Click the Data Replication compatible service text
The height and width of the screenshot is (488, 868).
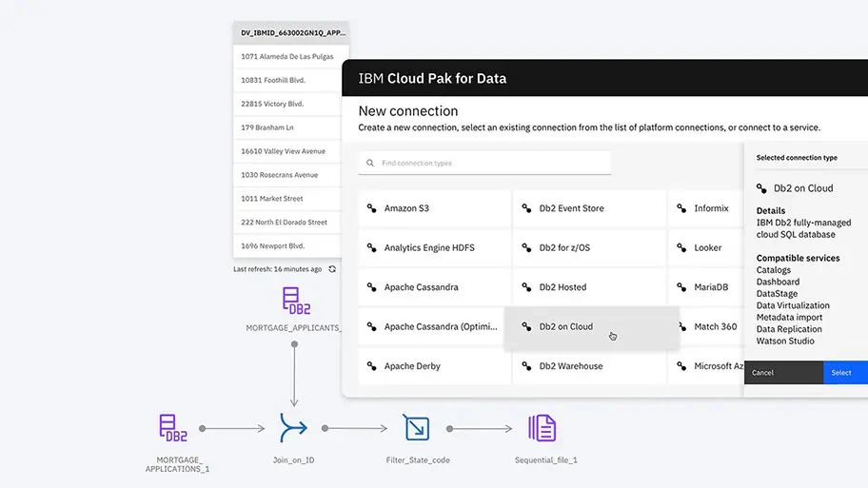click(789, 329)
